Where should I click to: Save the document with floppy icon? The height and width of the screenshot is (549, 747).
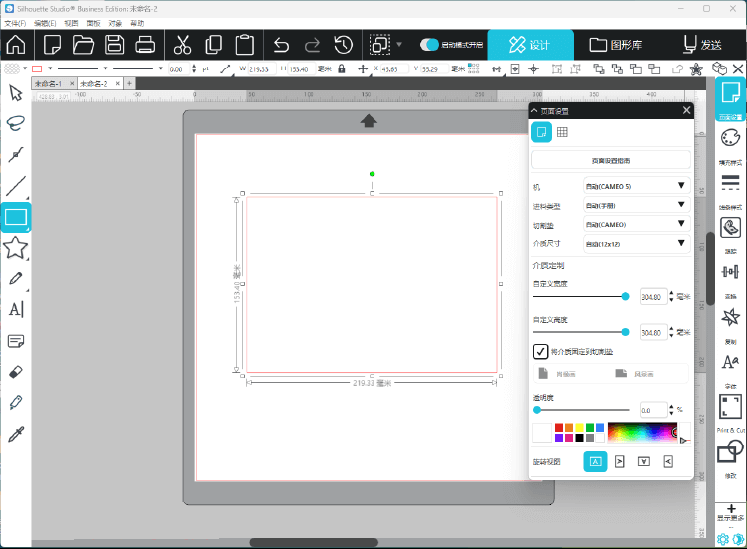pyautogui.click(x=114, y=45)
